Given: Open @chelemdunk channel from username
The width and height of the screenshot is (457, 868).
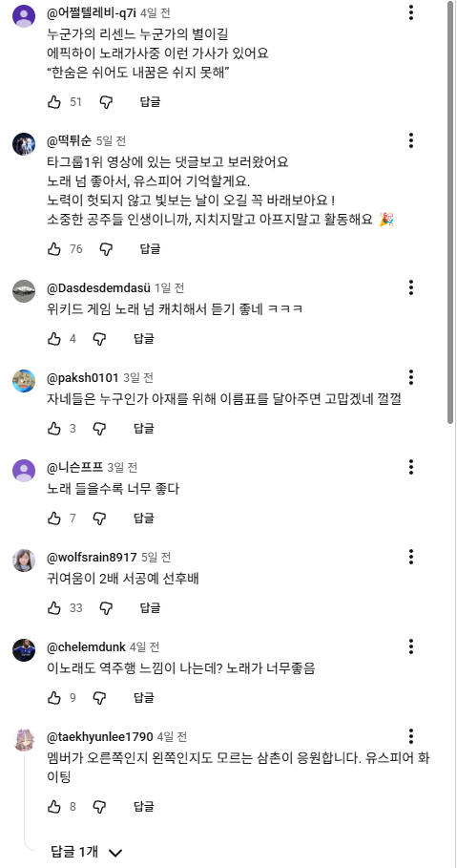Looking at the screenshot, I should 86,646.
